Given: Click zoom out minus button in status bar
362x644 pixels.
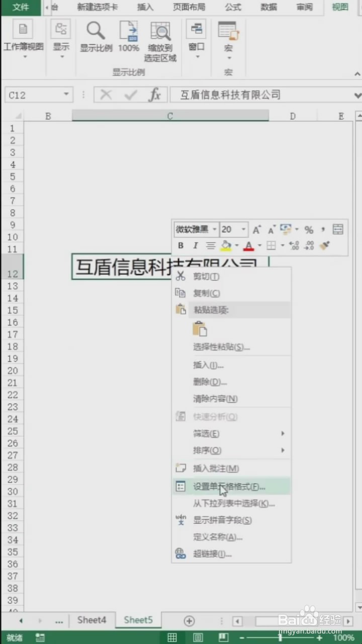Looking at the screenshot, I should (242, 637).
